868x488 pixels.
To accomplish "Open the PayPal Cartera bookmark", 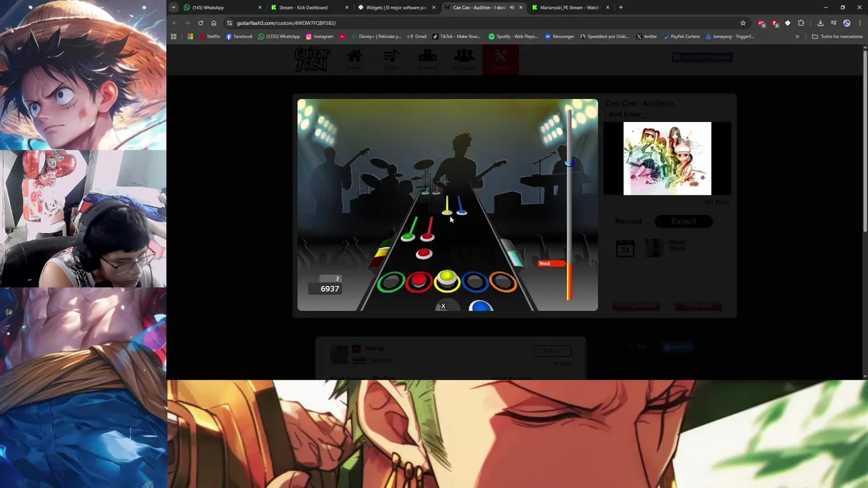I will tap(682, 37).
